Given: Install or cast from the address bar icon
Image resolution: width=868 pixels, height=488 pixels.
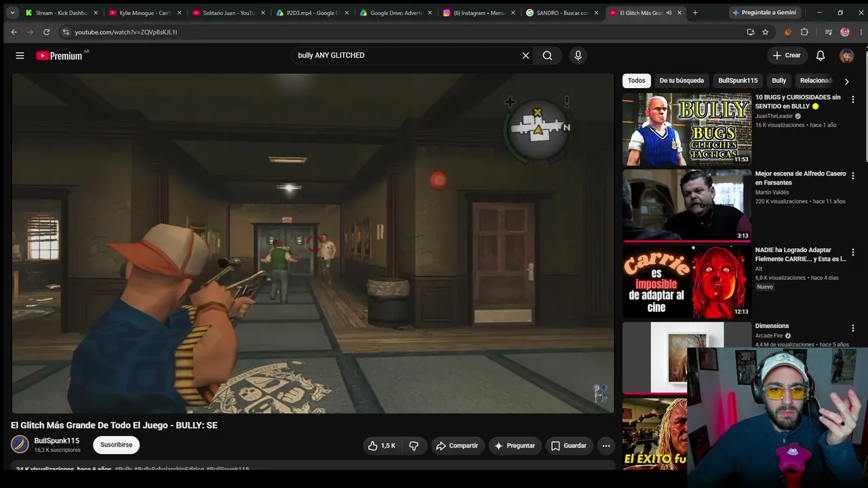Looking at the screenshot, I should point(751,32).
